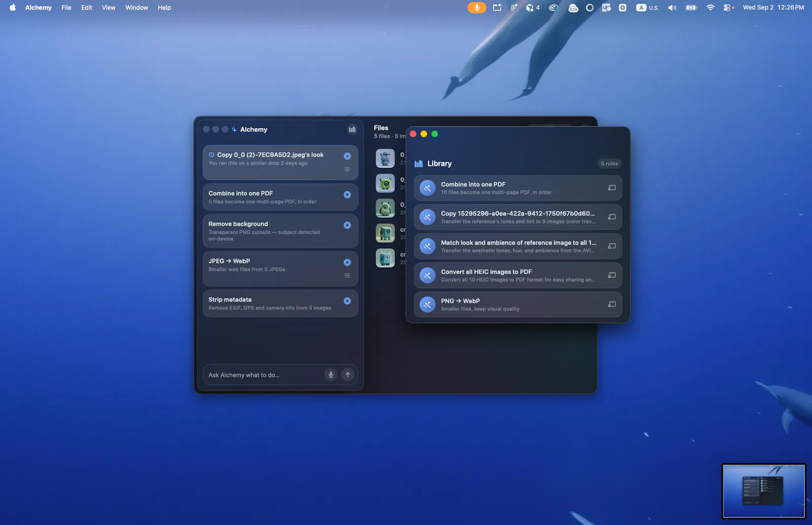
Task: Run the Remove background action
Action: point(347,225)
